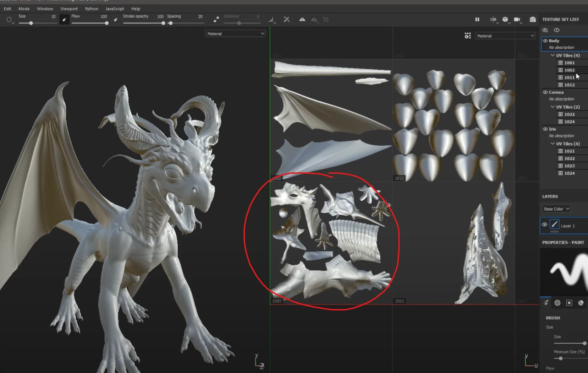The image size is (588, 373).
Task: Open the 3D viewport Material dropdown
Action: pyautogui.click(x=235, y=34)
